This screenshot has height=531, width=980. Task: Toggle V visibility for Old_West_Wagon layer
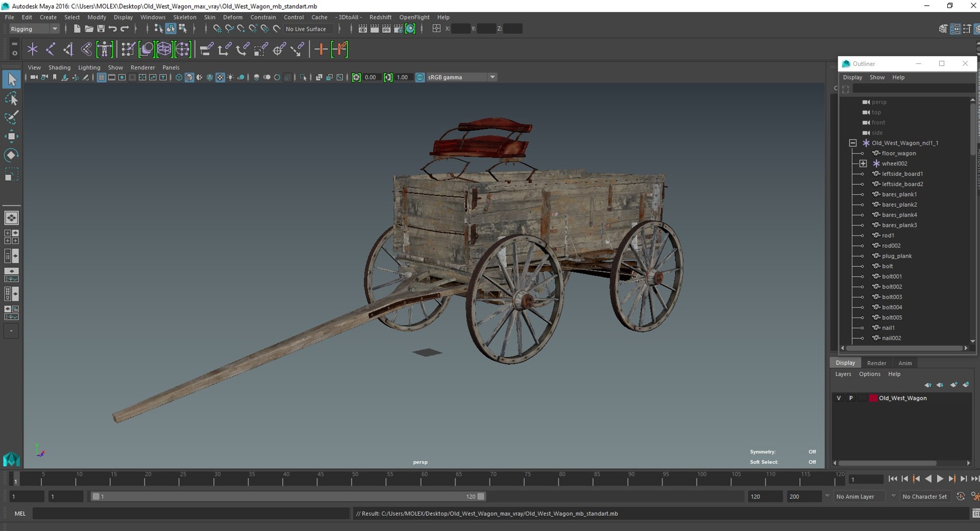pos(839,398)
